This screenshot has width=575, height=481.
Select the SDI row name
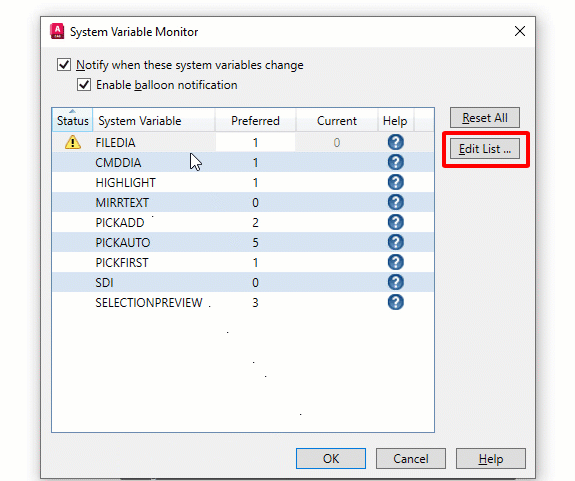coord(105,282)
